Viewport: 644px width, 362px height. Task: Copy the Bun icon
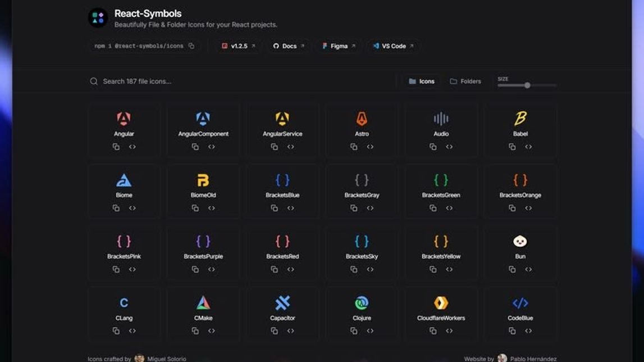tap(512, 269)
